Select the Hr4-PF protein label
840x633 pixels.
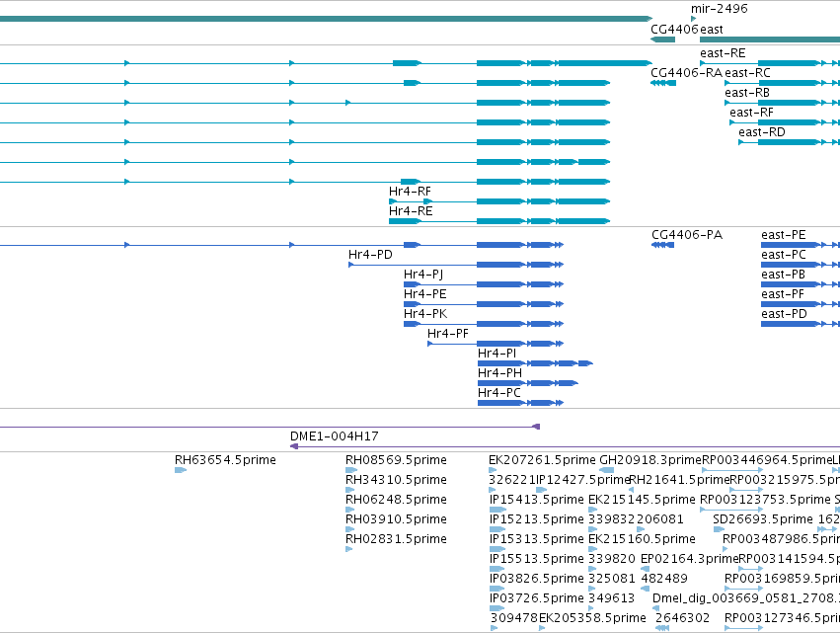(x=448, y=334)
